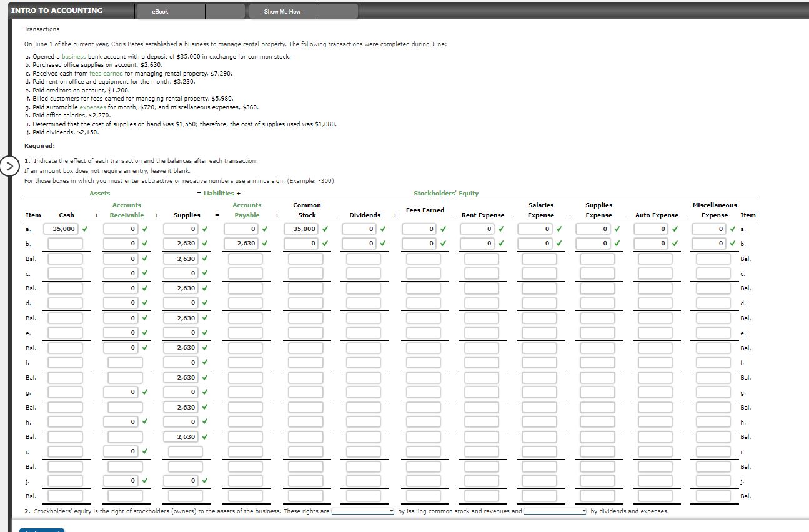Open the green 'expenses' glossary link
Viewport: 809px width, 532px height.
pos(92,107)
